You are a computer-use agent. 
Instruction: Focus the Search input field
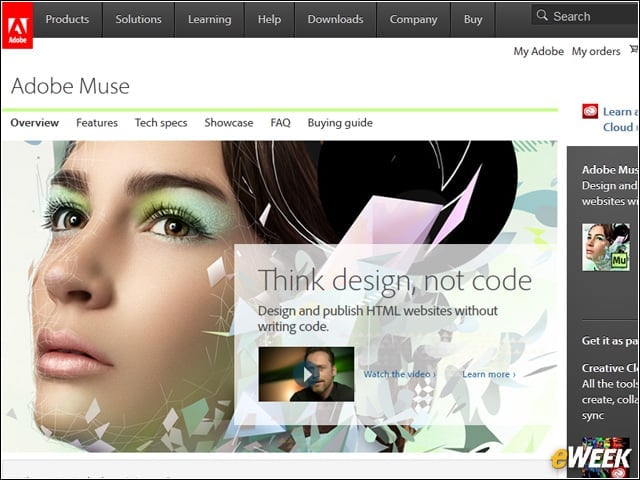click(585, 16)
